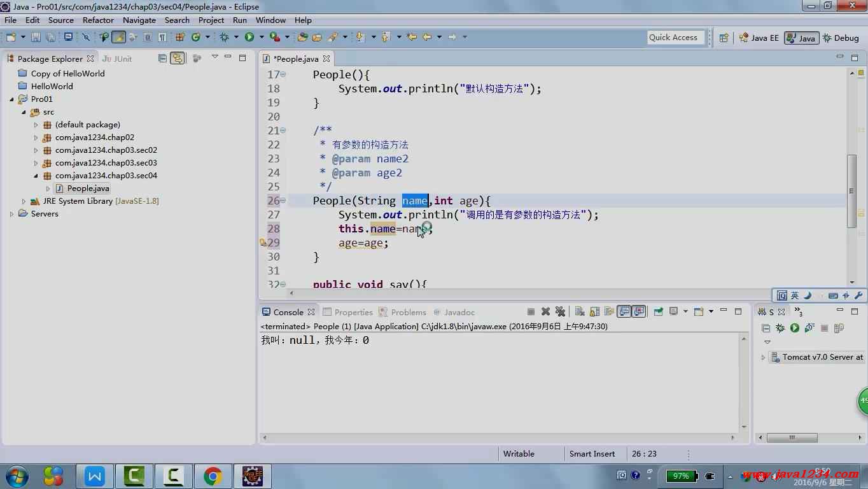Click the Save icon in toolbar
The image size is (868, 489).
point(36,38)
